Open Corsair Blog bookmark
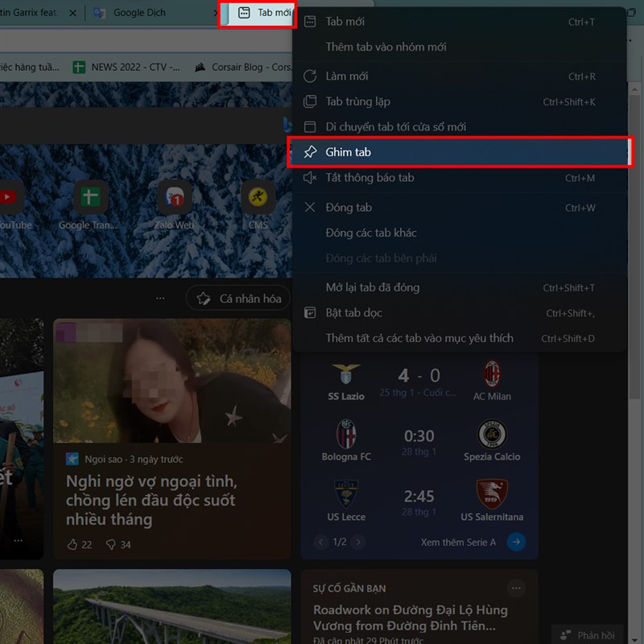The width and height of the screenshot is (644, 644). coord(243,67)
